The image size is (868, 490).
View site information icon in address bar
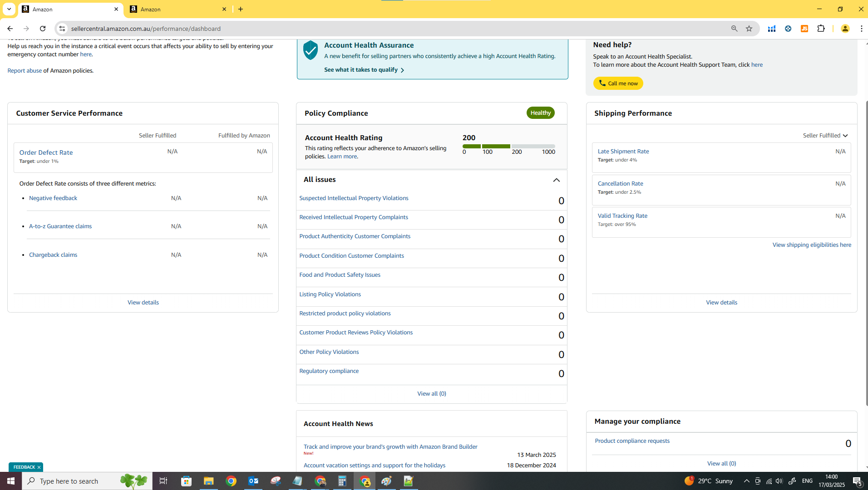point(62,29)
